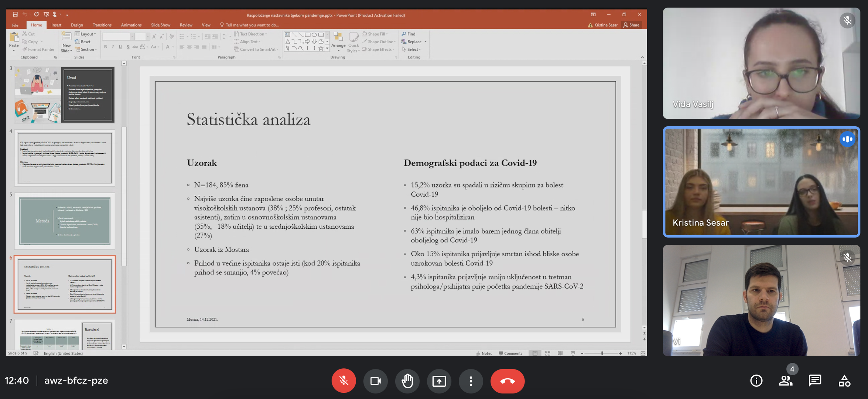Switch to the Transitions ribbon tab

pos(102,25)
